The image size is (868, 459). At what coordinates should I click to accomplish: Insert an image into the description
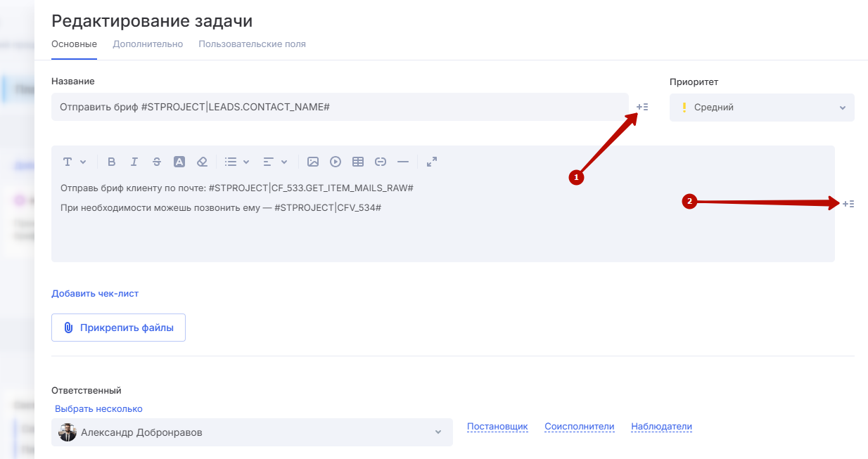[313, 162]
